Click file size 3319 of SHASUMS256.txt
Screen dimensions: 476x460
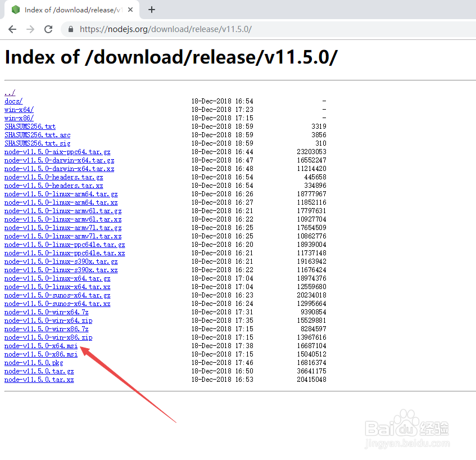pos(319,127)
